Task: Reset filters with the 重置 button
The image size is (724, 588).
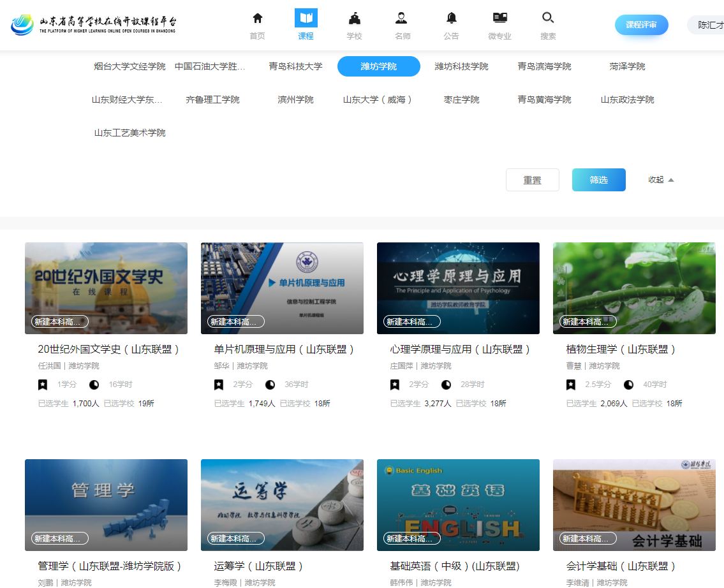Action: pyautogui.click(x=533, y=180)
